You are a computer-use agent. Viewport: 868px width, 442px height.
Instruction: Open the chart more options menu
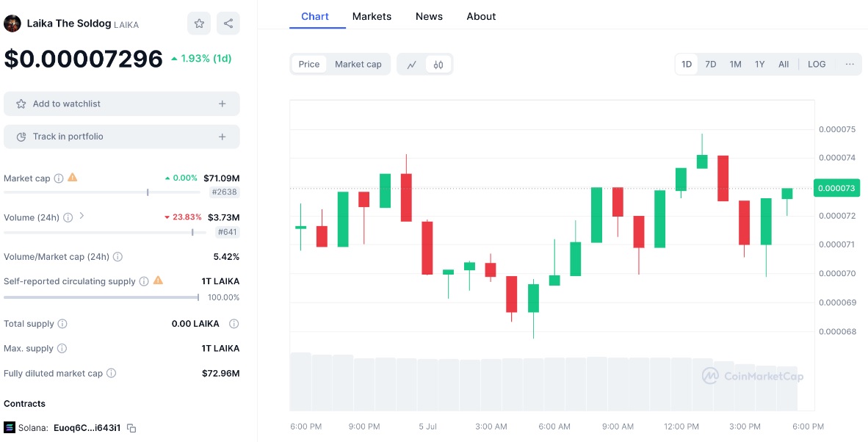click(850, 64)
